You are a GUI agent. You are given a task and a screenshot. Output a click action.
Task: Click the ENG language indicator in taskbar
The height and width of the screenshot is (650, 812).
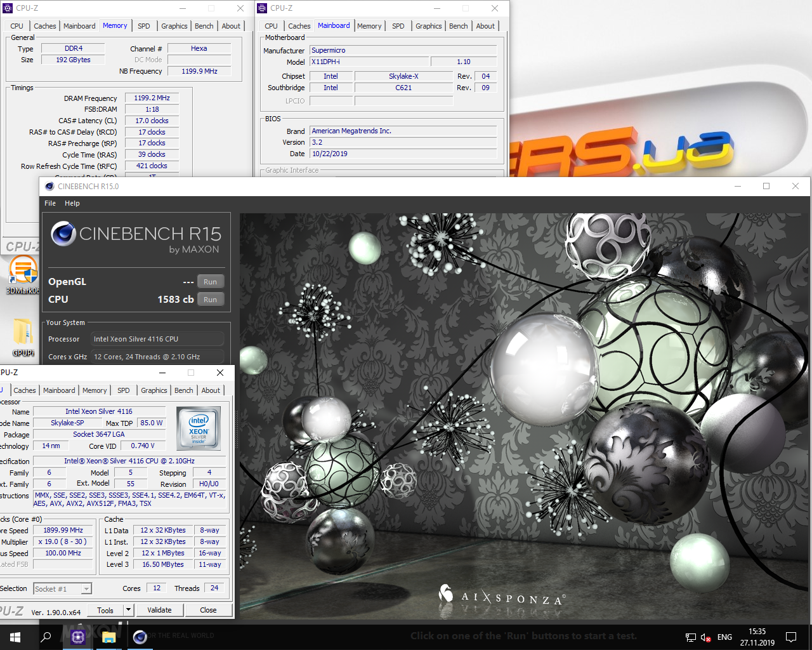point(724,637)
